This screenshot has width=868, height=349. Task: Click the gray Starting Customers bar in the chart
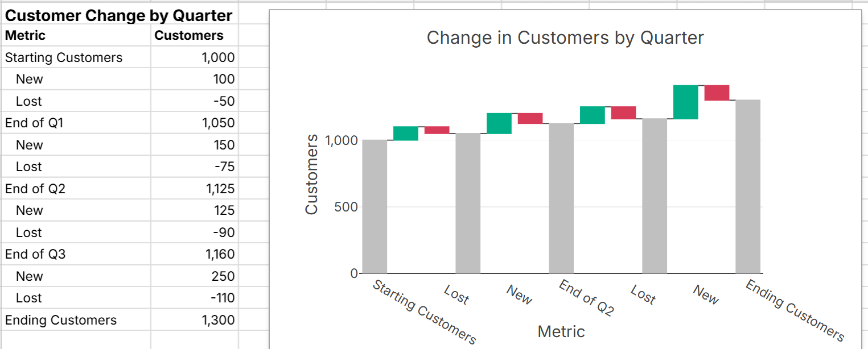point(375,207)
